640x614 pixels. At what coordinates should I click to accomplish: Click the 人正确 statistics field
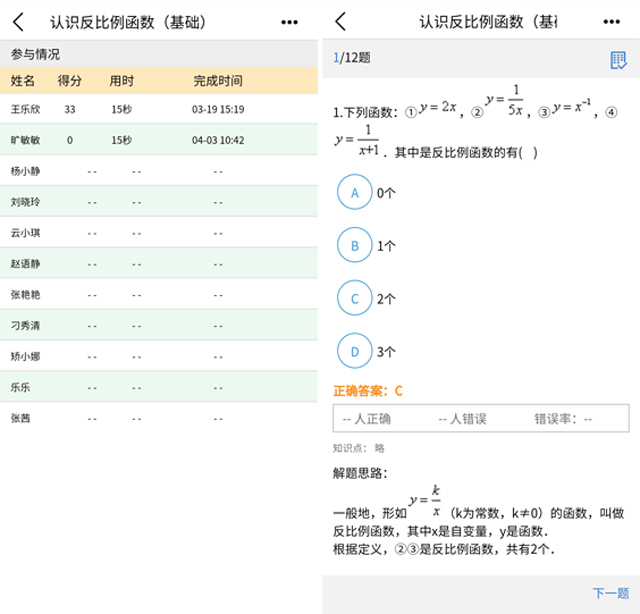point(367,419)
